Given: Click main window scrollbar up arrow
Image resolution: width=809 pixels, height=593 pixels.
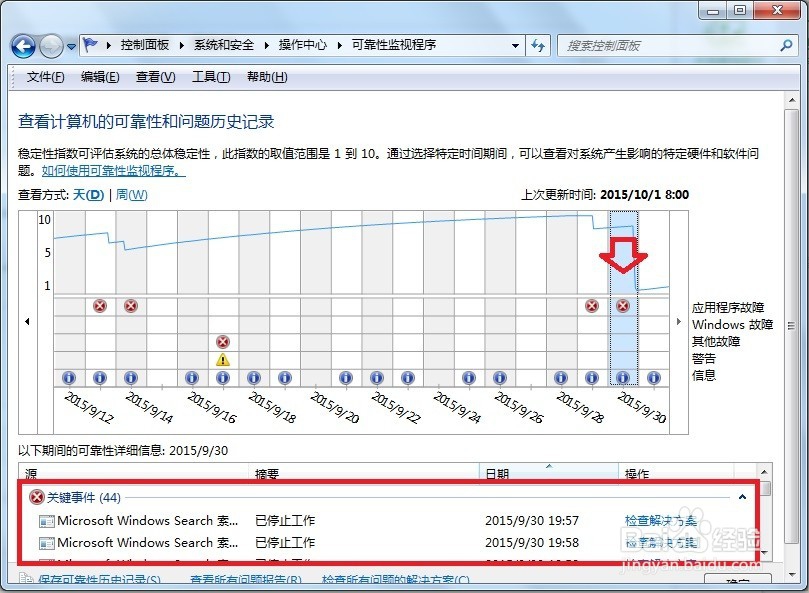Looking at the screenshot, I should coord(791,100).
